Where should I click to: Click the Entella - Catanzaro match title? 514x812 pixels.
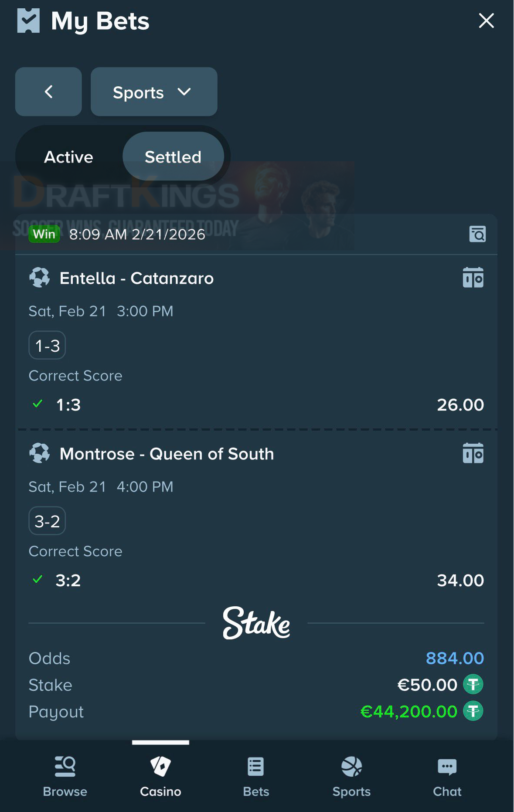pyautogui.click(x=136, y=278)
